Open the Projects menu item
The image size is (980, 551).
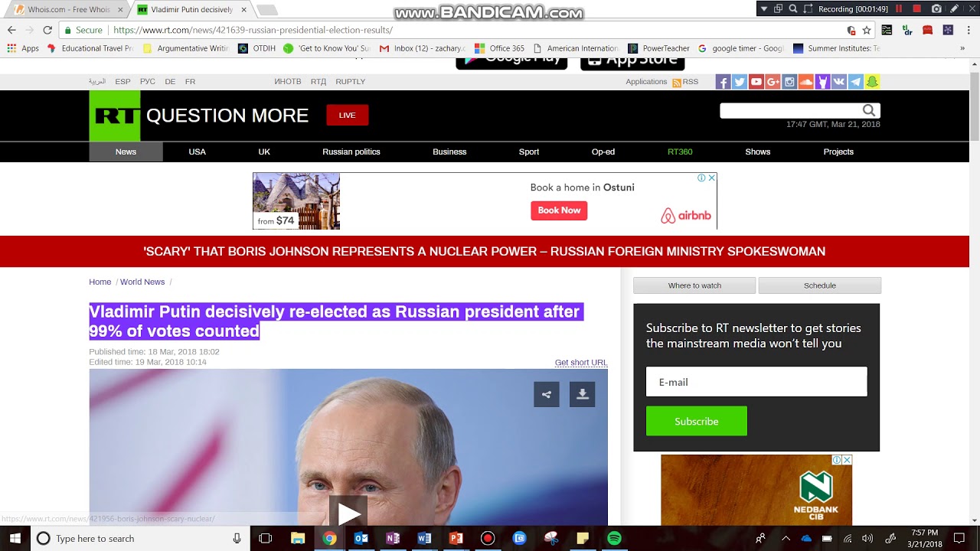[838, 152]
